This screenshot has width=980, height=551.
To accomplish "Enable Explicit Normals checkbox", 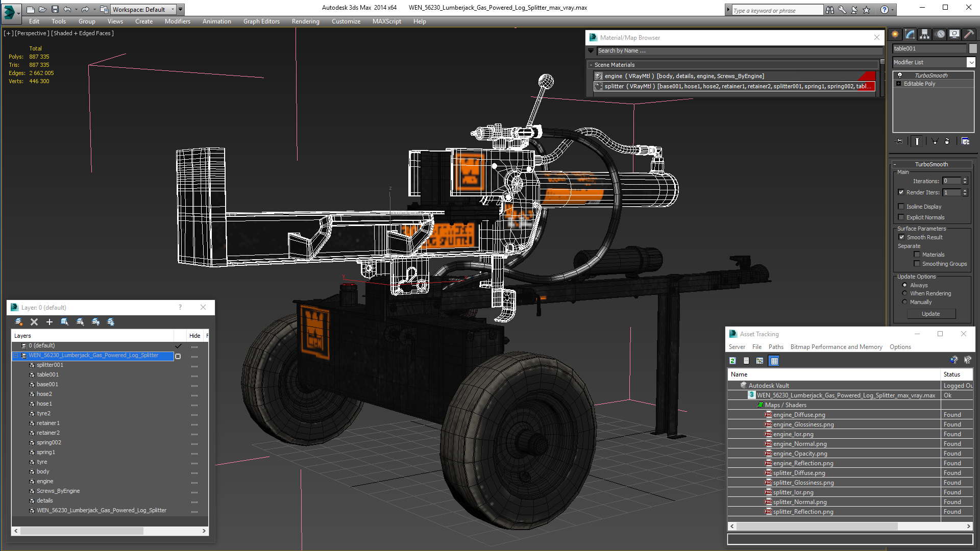I will 901,217.
